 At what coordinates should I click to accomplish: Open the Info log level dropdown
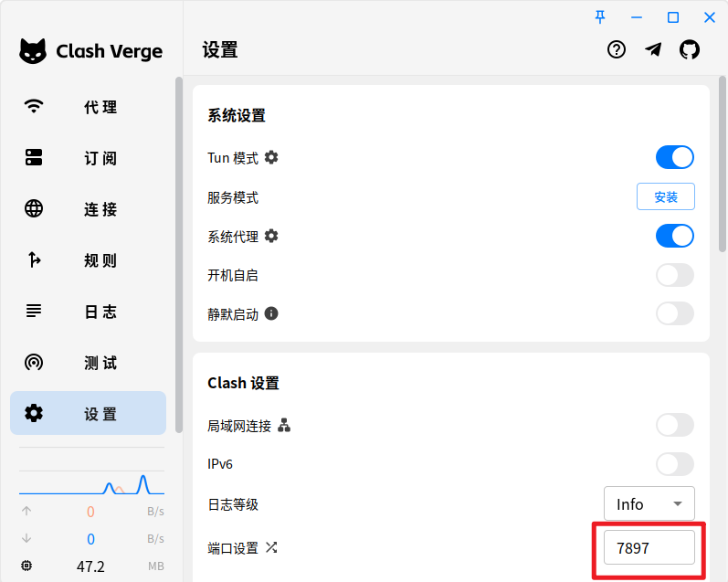coord(649,503)
